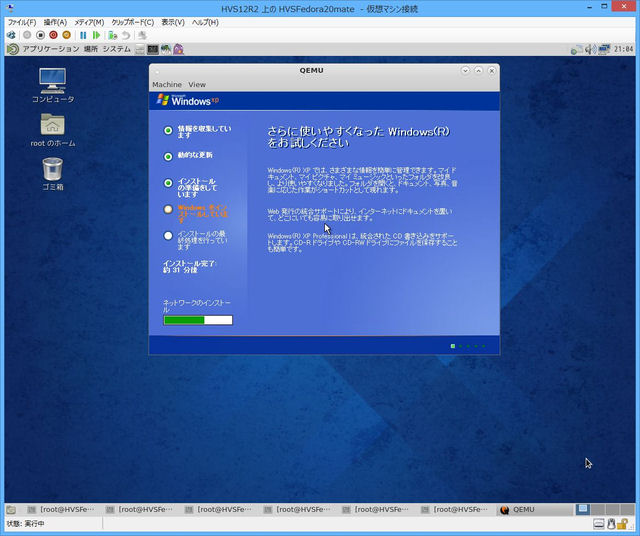Open the 表示(V) menu
640x536 pixels.
(x=173, y=22)
